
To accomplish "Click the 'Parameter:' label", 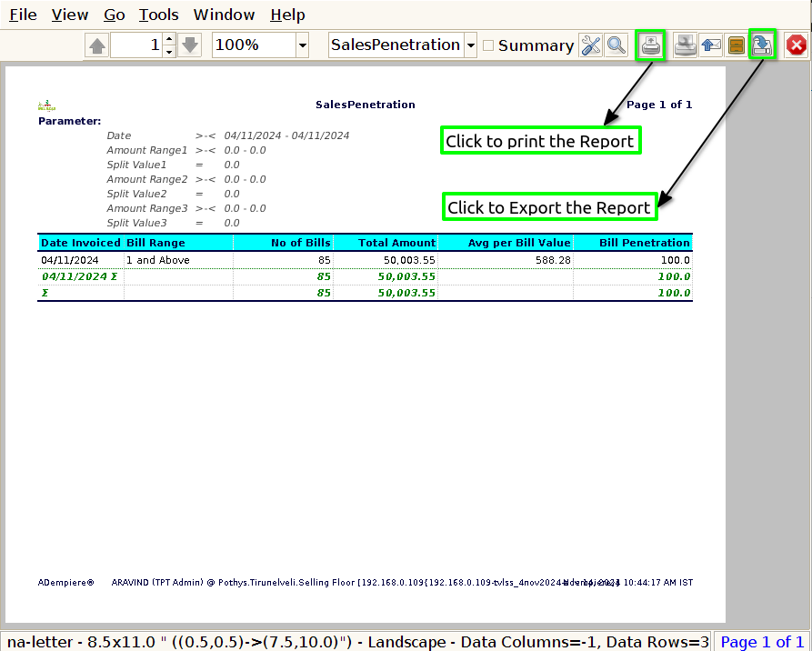I will click(70, 121).
